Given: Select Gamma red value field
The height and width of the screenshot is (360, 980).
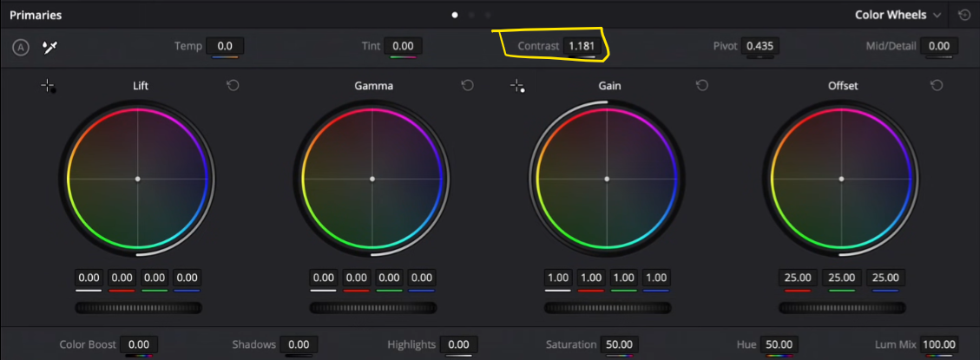Looking at the screenshot, I should pyautogui.click(x=356, y=278).
